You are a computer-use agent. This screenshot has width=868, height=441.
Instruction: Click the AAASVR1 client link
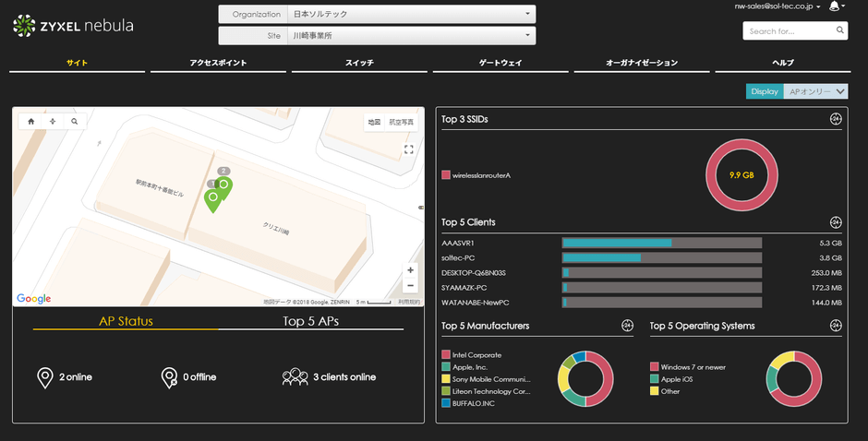(x=458, y=243)
